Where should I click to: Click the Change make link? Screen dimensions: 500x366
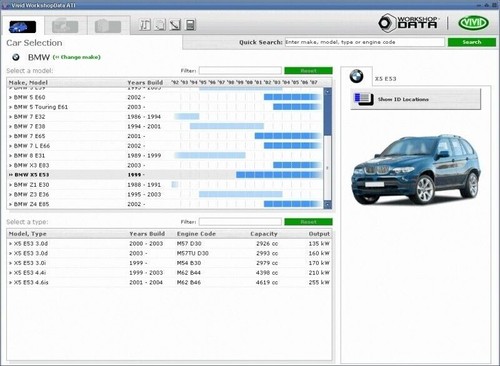coord(77,57)
